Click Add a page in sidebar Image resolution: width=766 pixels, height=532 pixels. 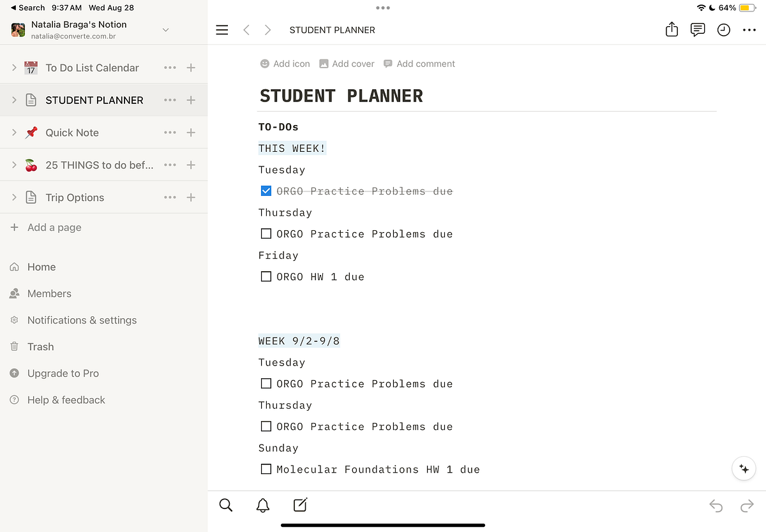tap(54, 228)
